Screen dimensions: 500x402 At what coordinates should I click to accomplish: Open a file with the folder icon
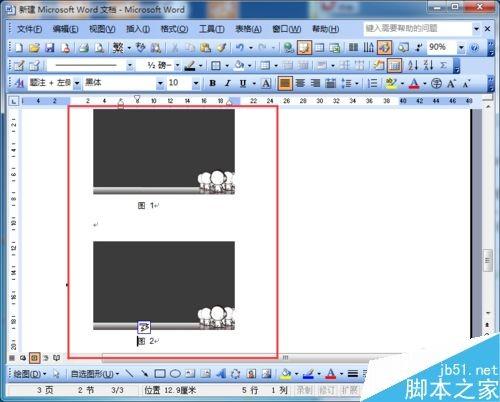[34, 48]
